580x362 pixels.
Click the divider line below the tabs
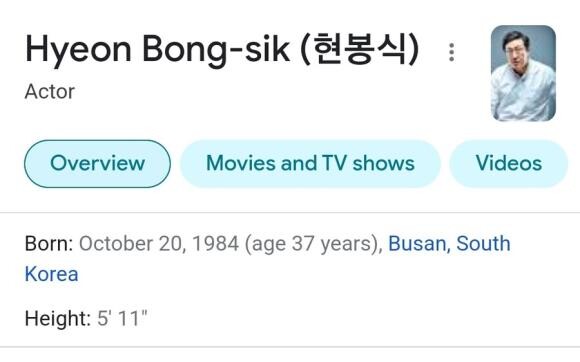pyautogui.click(x=290, y=213)
